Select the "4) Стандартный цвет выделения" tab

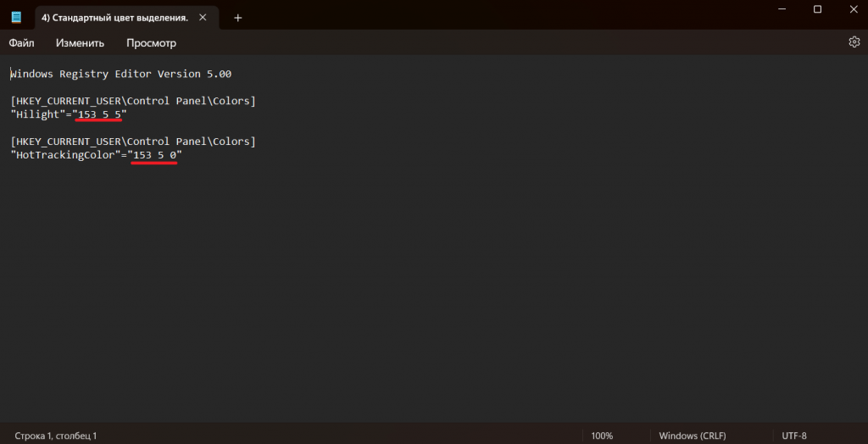click(114, 17)
